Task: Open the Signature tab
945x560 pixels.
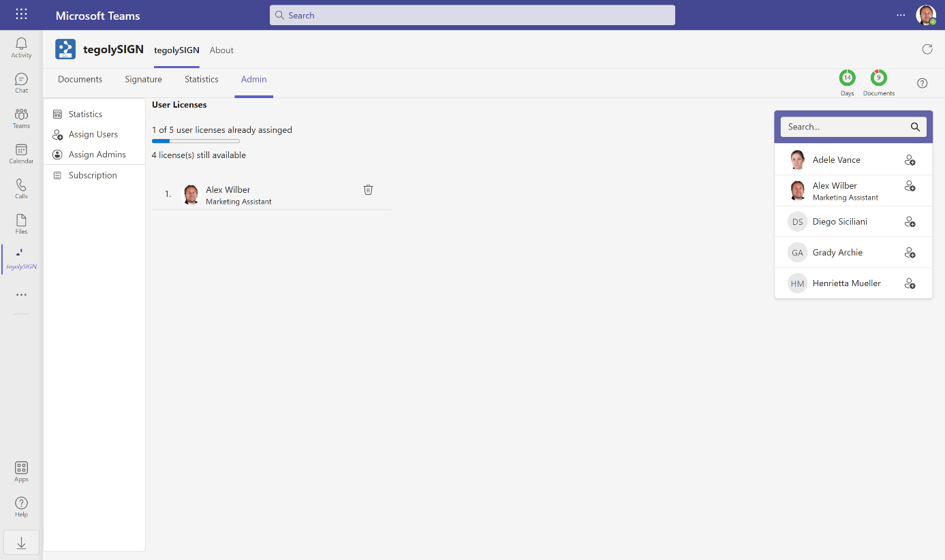Action: click(x=143, y=80)
